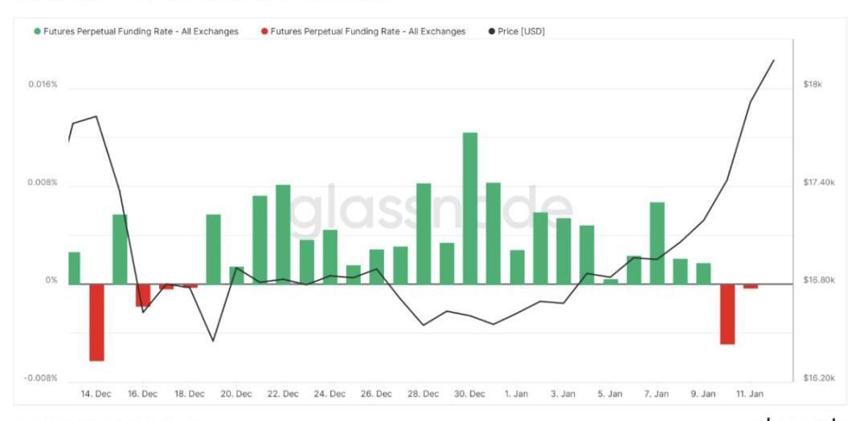The width and height of the screenshot is (868, 421).
Task: Click the glassnode watermark in the chart
Action: click(x=432, y=210)
